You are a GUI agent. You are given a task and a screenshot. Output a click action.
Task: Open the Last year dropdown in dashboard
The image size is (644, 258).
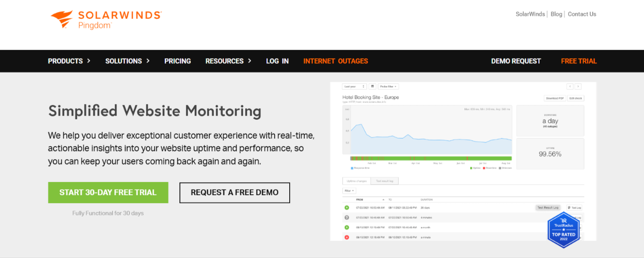click(354, 86)
